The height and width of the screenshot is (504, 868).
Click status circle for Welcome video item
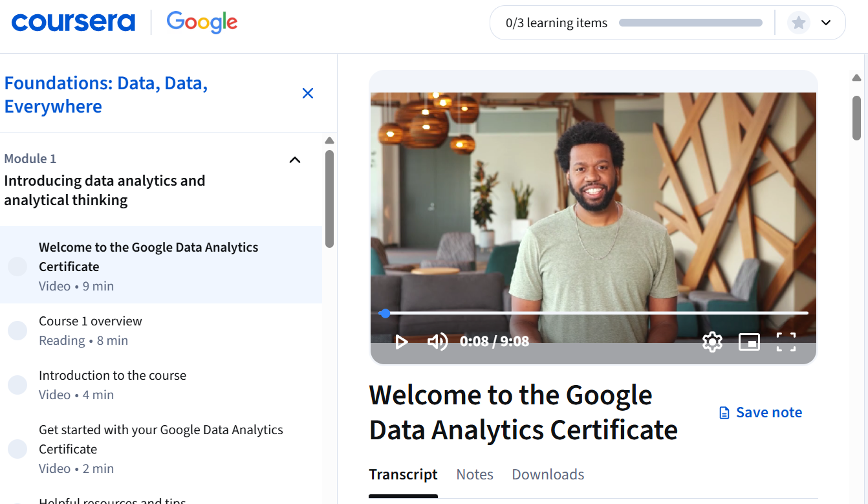17,267
